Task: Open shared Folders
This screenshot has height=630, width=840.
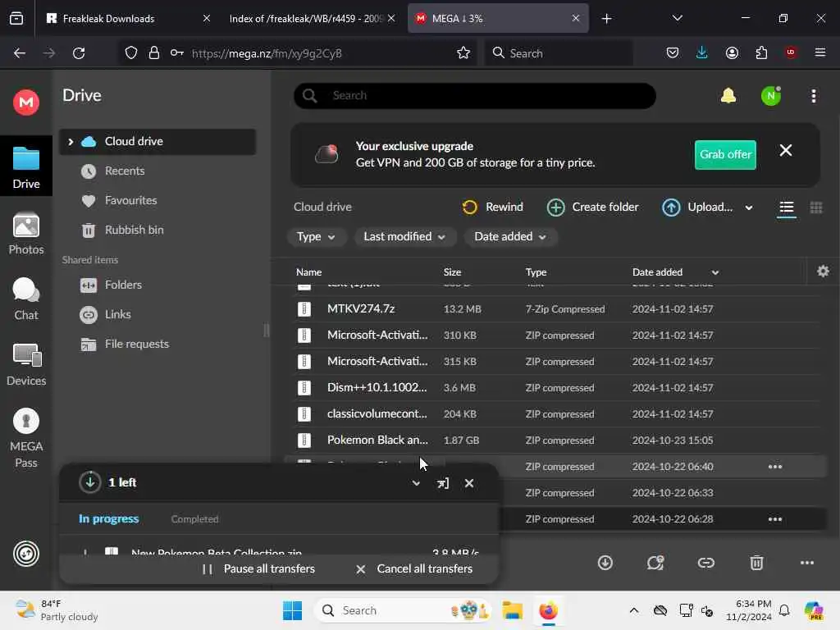Action: [x=123, y=285]
